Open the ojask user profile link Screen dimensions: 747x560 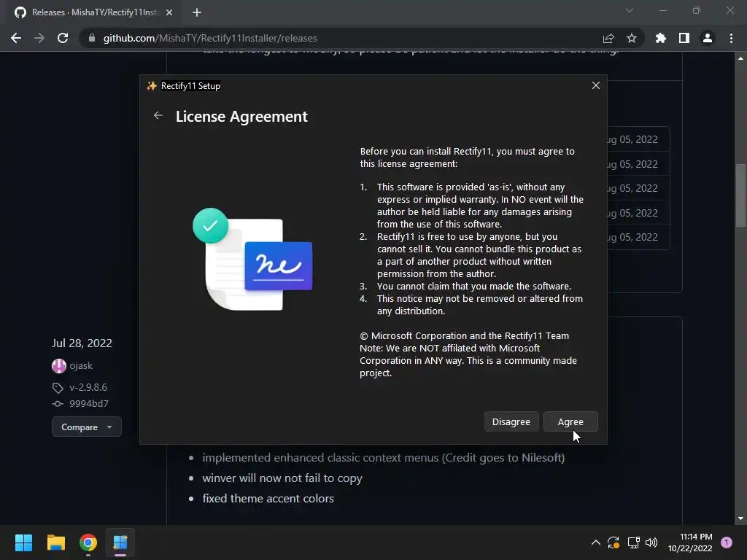[81, 366]
